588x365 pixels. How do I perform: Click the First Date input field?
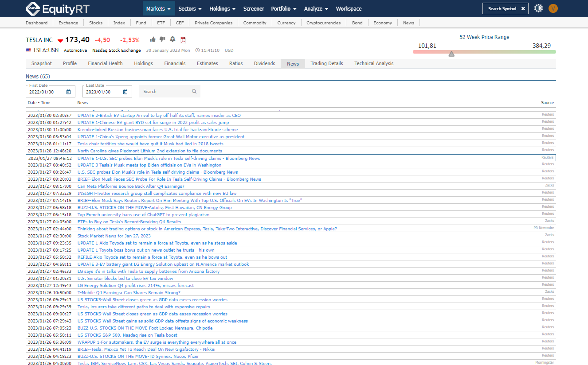pyautogui.click(x=51, y=92)
